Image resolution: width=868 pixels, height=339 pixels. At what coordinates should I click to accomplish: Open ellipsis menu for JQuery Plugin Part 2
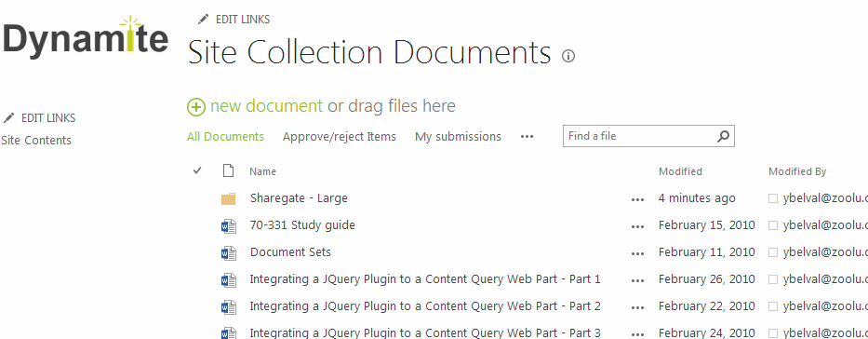click(x=637, y=307)
